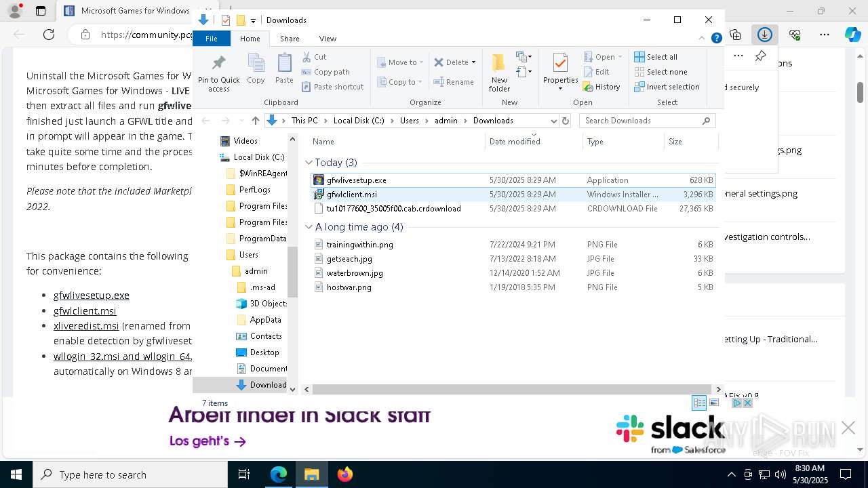Click the Cut scissors icon
Screen dimensions: 868x488
coord(307,57)
